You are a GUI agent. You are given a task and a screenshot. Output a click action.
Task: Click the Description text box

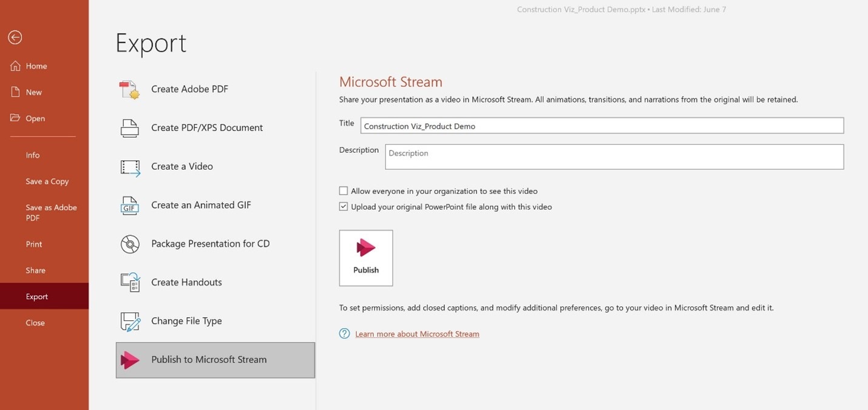(614, 156)
